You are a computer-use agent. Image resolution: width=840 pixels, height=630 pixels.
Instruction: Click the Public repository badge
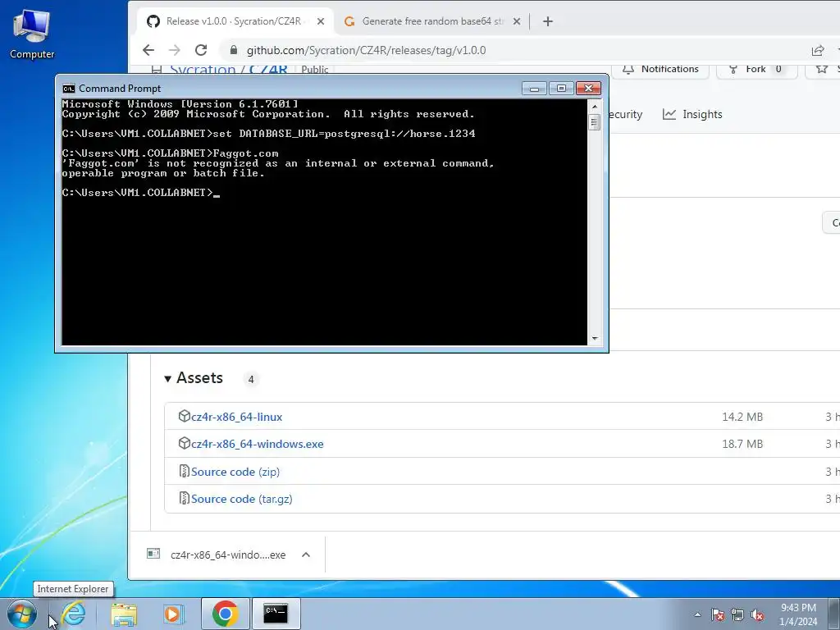(314, 70)
